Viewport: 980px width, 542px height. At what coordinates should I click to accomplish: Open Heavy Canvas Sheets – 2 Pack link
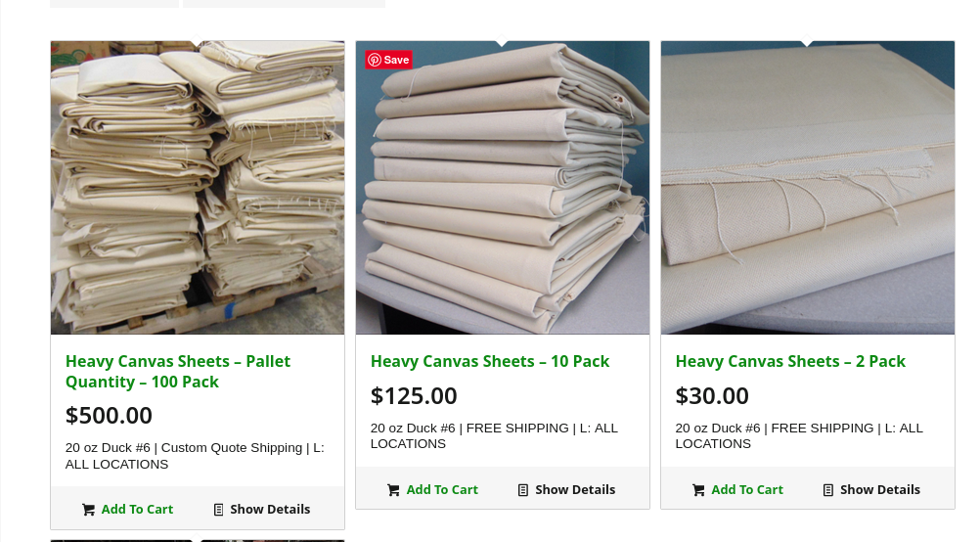point(790,361)
